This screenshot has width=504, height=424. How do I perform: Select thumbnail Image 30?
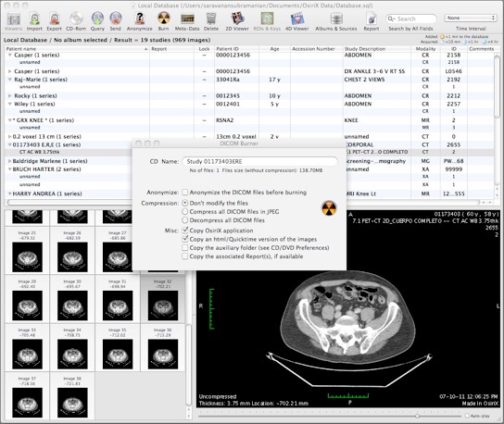pyautogui.click(x=72, y=299)
